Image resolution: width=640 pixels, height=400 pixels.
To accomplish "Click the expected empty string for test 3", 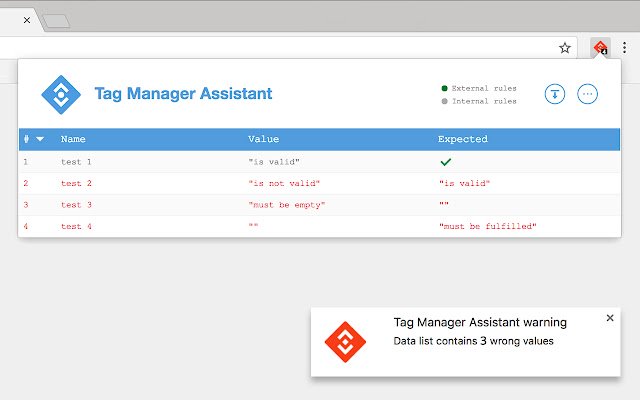I will pos(444,204).
